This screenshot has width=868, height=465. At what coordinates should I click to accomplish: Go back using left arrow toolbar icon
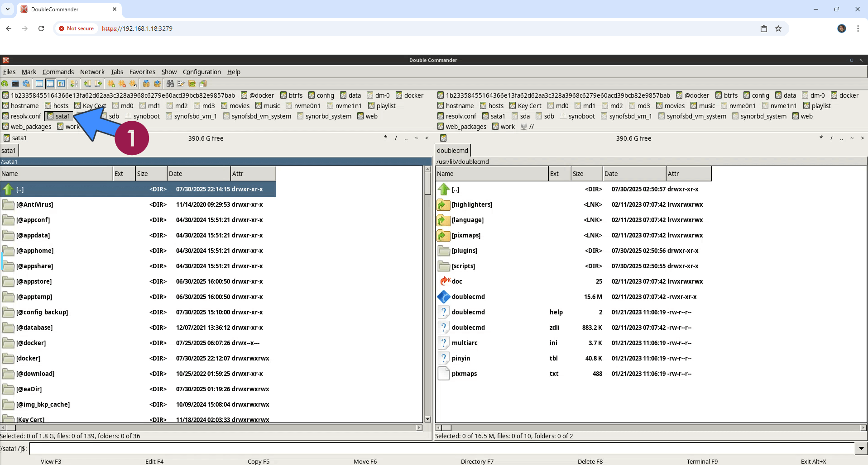[x=87, y=84]
